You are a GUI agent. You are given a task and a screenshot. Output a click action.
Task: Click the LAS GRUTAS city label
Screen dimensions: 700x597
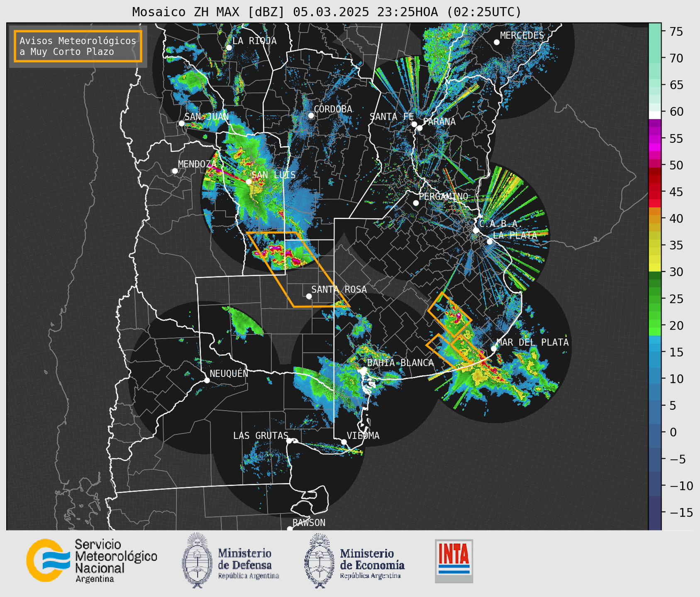(x=261, y=436)
